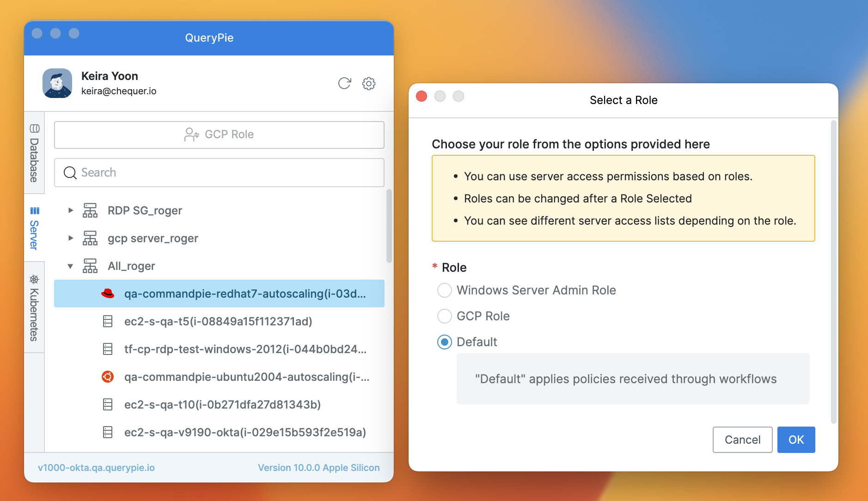Image resolution: width=868 pixels, height=501 pixels.
Task: Click Keira Yoon's profile avatar
Action: coord(57,83)
